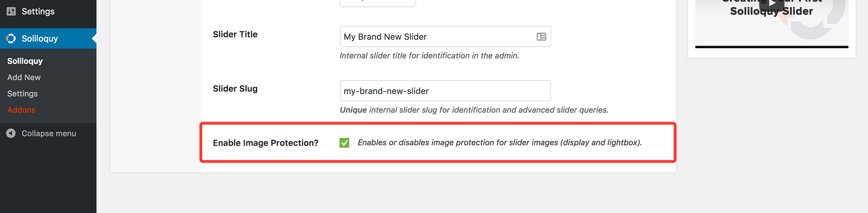The height and width of the screenshot is (213, 868).
Task: Uncheck the Enable Image Protection checkbox
Action: coord(344,143)
